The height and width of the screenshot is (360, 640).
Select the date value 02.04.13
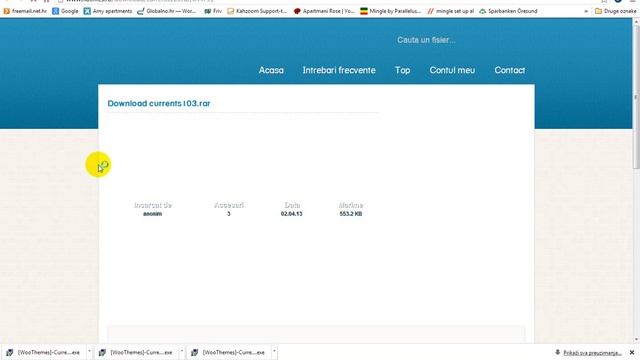click(291, 214)
